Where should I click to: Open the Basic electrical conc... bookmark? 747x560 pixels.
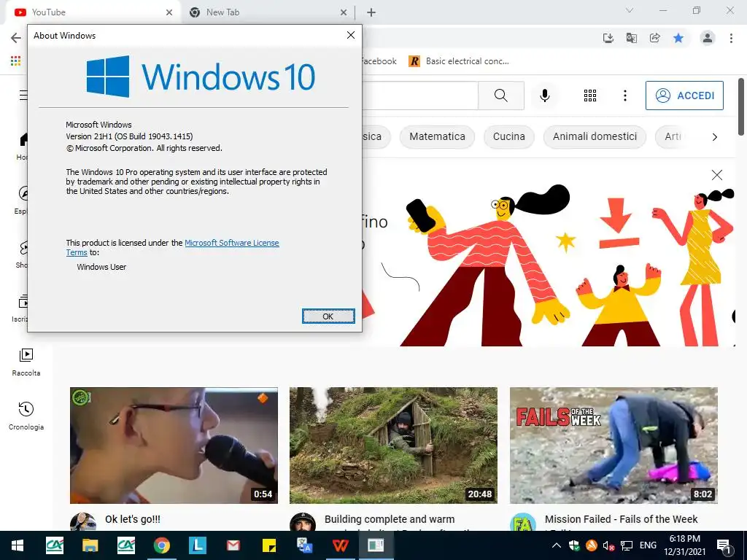(460, 61)
